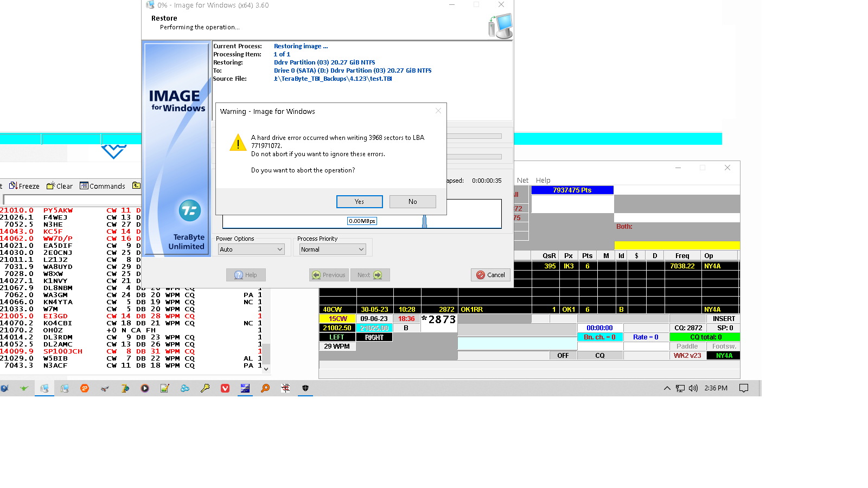
Task: Click PY5AKW spot in the cluster list
Action: click(x=58, y=210)
